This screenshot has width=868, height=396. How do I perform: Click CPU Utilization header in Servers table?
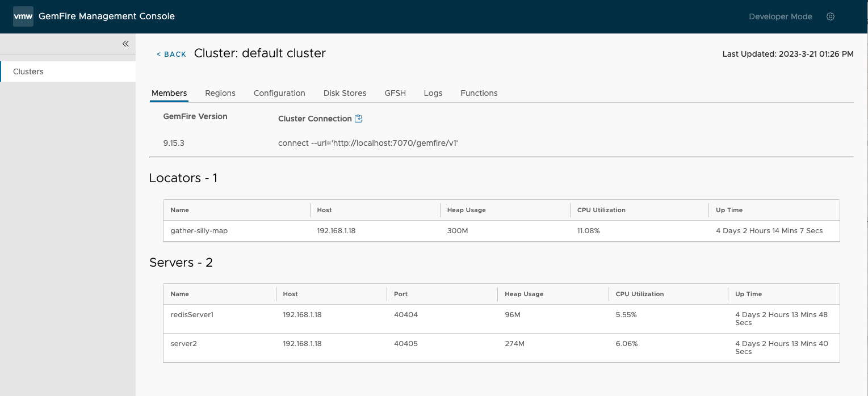[640, 294]
